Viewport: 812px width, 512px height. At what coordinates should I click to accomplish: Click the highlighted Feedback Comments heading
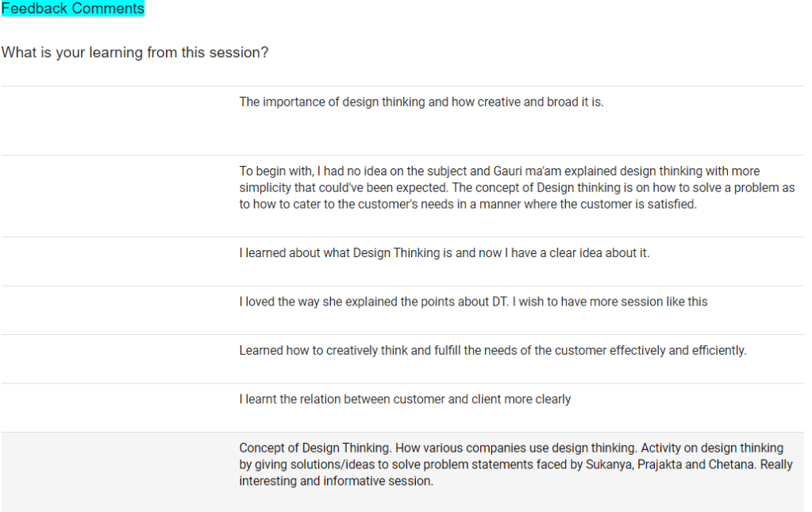pos(73,9)
